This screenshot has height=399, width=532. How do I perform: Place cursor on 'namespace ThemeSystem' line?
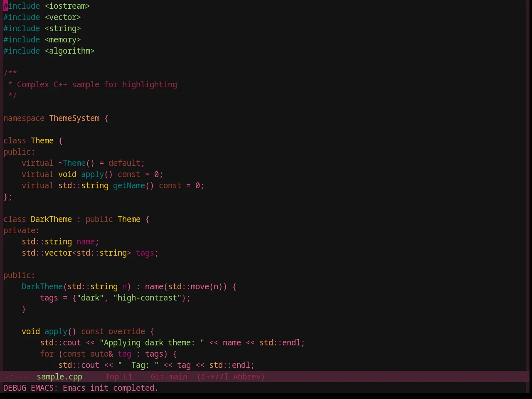[x=56, y=118]
